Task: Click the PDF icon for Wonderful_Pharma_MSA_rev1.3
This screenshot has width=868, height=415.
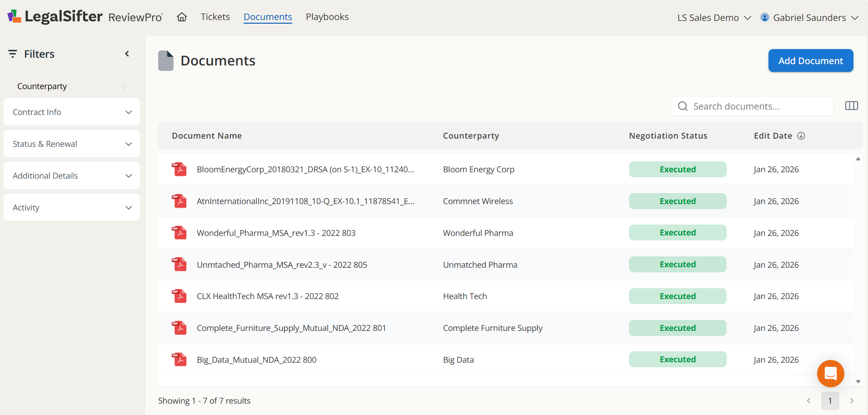Action: 180,232
